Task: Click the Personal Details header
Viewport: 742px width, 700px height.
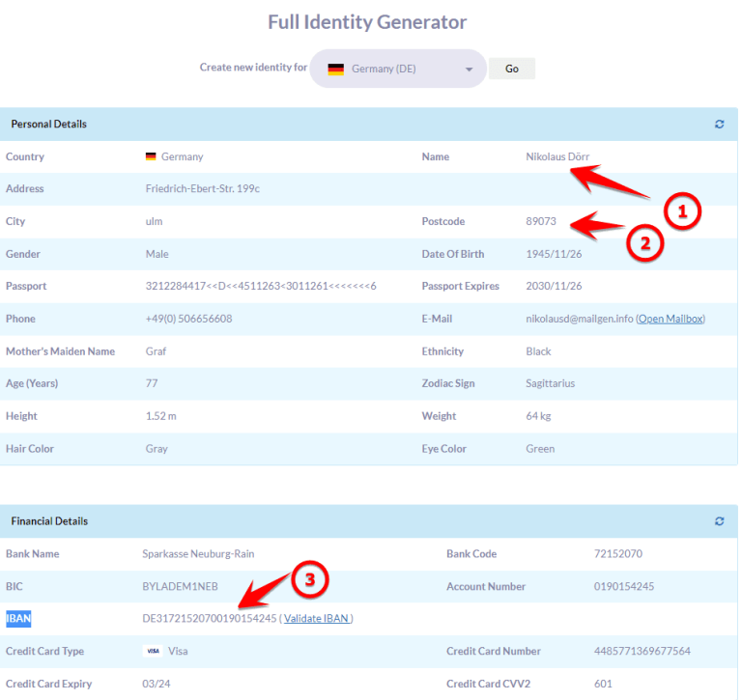Action: (x=48, y=125)
